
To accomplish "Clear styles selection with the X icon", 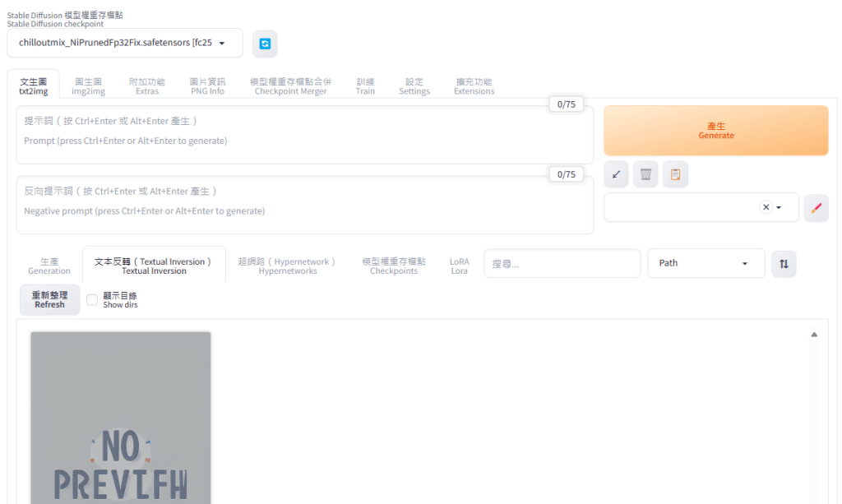I will 766,206.
